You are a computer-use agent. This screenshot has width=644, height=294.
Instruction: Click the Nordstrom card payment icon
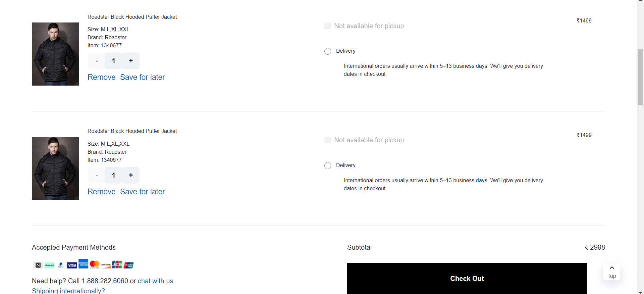(38, 265)
